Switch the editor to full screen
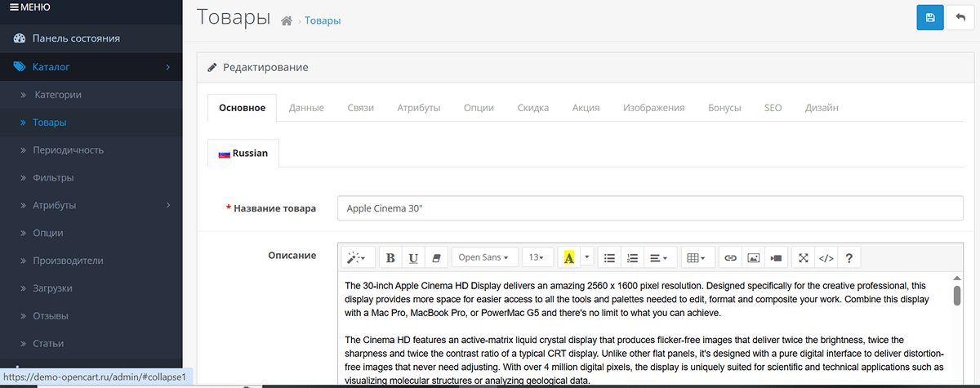This screenshot has height=388, width=980. (x=803, y=257)
